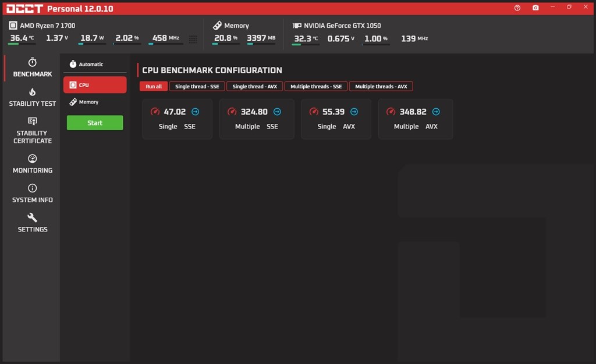This screenshot has height=364, width=596.
Task: Click arrow icon next to 348.82 score
Action: point(436,112)
